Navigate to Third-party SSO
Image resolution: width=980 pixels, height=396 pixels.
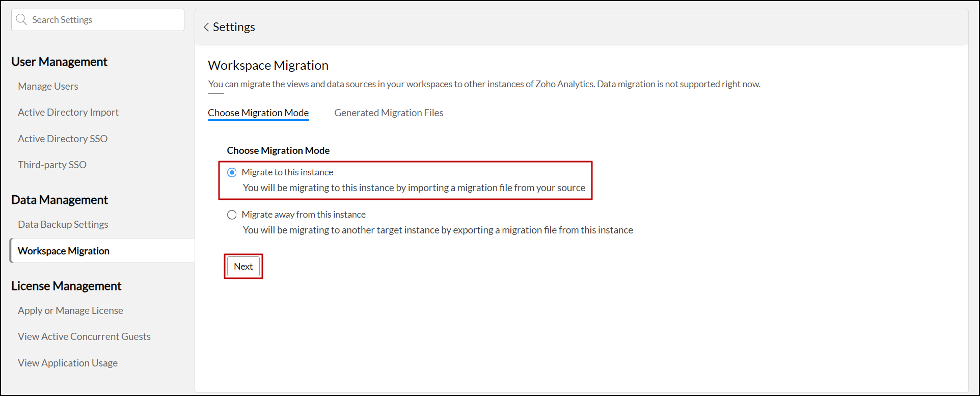(52, 165)
